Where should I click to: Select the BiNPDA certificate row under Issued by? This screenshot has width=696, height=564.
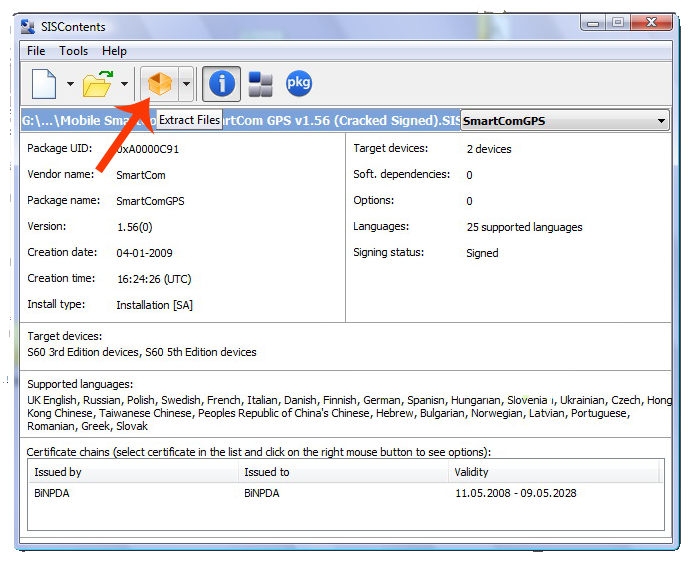(52, 493)
